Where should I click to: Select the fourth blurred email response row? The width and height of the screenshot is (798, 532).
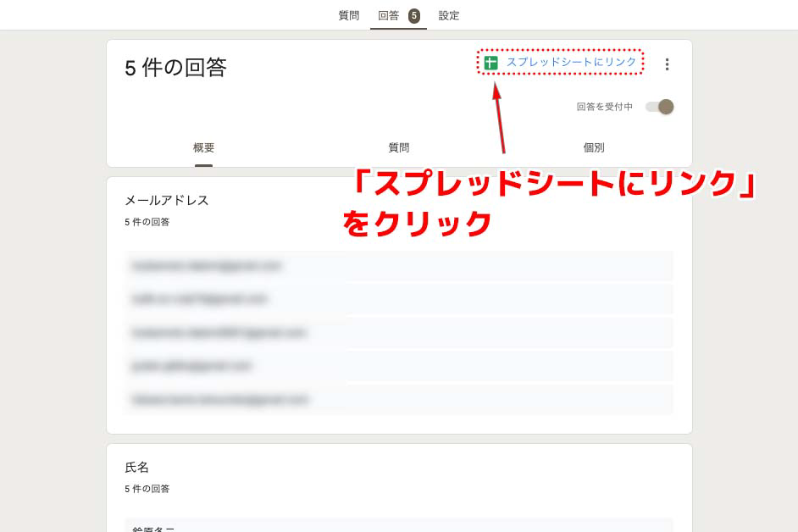click(x=398, y=366)
